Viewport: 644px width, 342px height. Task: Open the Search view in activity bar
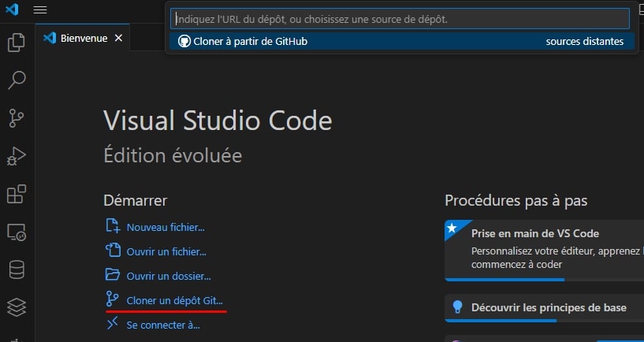click(x=17, y=80)
